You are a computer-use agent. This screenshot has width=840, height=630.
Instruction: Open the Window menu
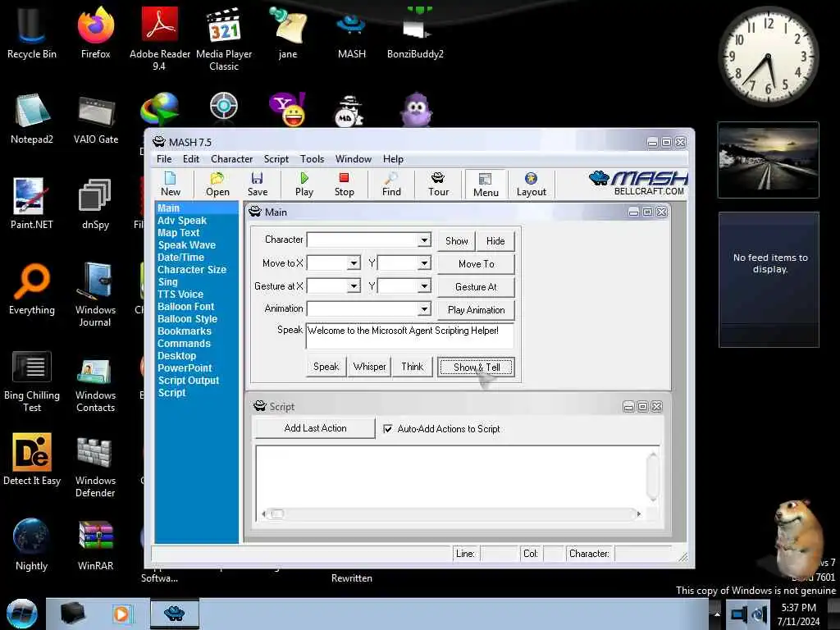[353, 159]
